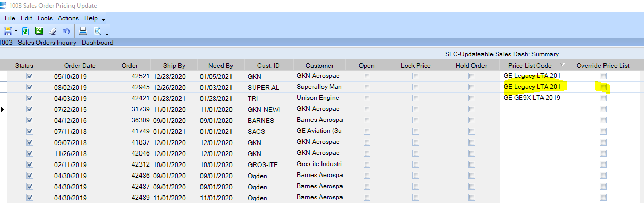Viewport: 644px width, 206px height.
Task: Click the Clear eraser icon
Action: pyautogui.click(x=52, y=31)
